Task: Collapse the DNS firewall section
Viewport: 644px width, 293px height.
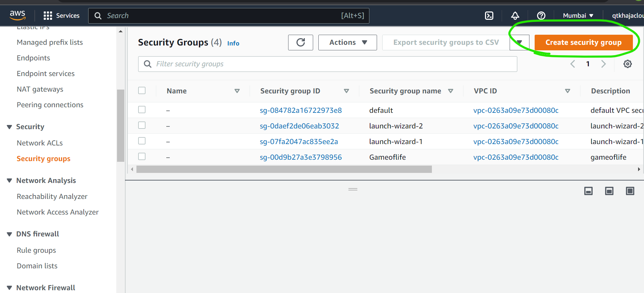Action: (9, 234)
